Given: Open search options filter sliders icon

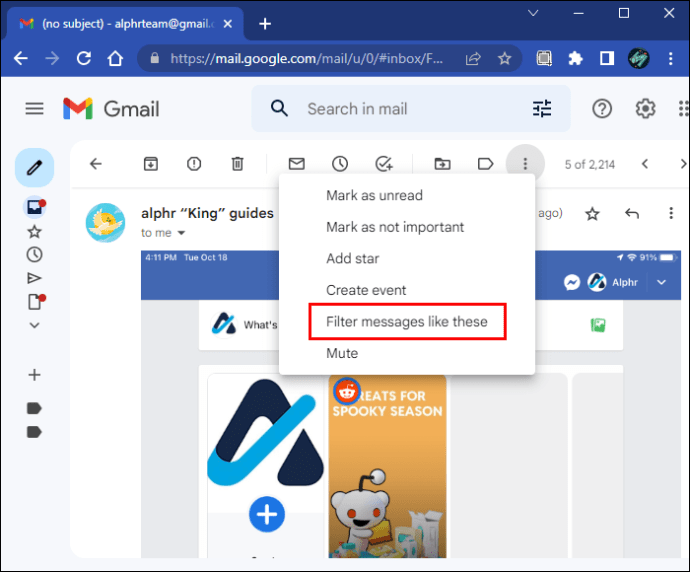Looking at the screenshot, I should (542, 108).
